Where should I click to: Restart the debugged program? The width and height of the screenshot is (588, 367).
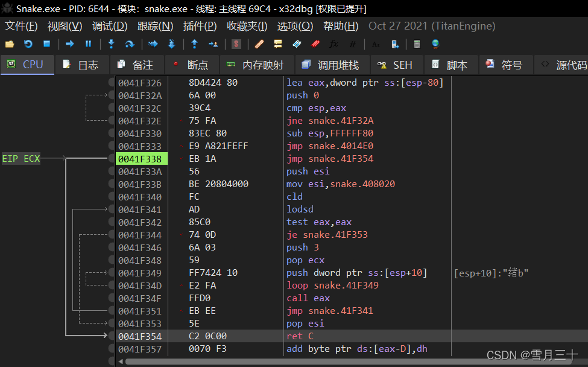pos(28,44)
